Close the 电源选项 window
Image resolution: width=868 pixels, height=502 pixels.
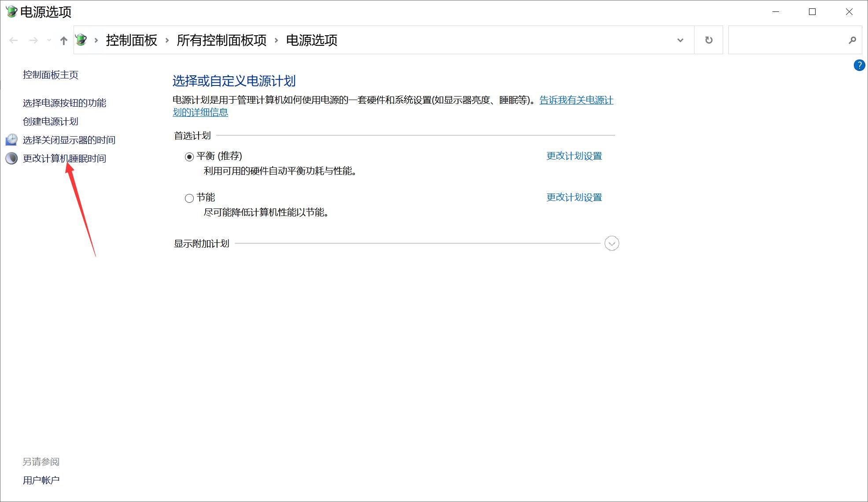(x=849, y=12)
